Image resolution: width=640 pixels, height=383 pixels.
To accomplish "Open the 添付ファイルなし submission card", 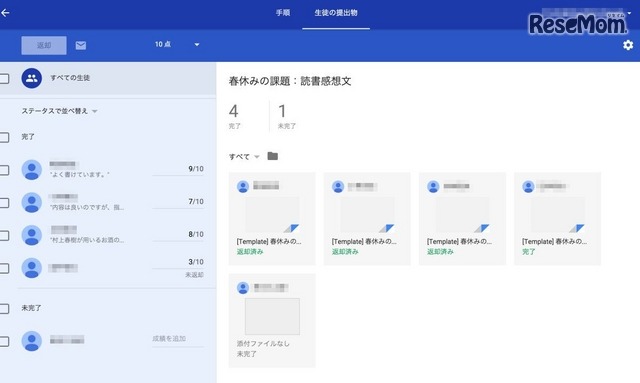I will [272, 321].
